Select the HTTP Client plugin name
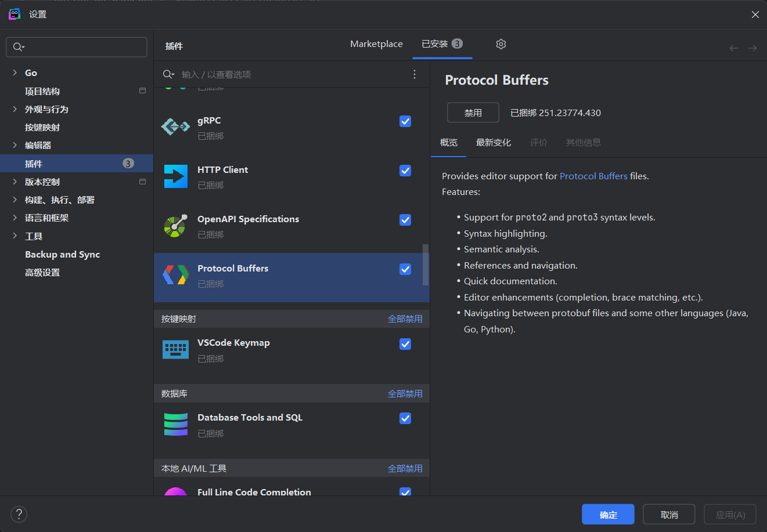This screenshot has height=532, width=767. 222,170
